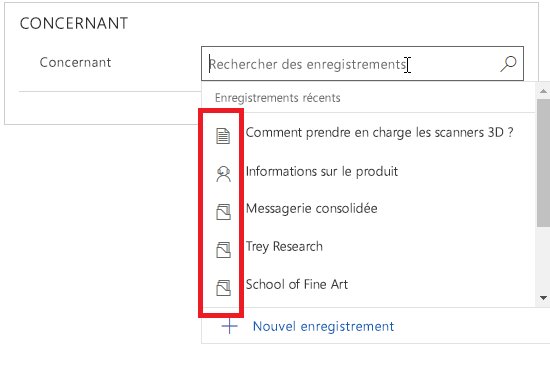Click the plus icon beside 'Nouvel enregistrement'
This screenshot has width=550, height=387.
(229, 326)
